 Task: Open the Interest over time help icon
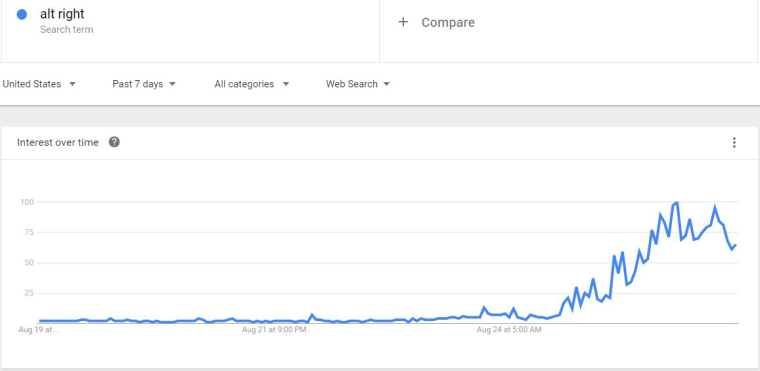tap(114, 142)
